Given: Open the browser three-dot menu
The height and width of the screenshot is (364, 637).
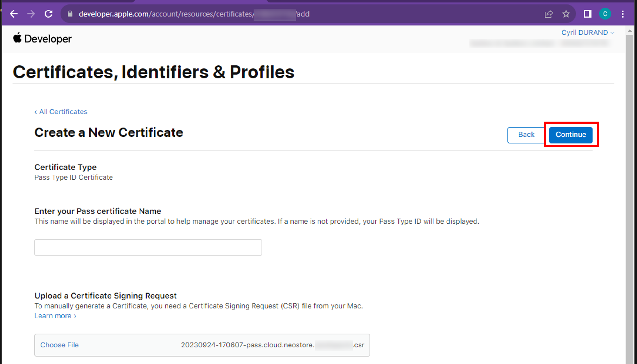Looking at the screenshot, I should pyautogui.click(x=623, y=14).
